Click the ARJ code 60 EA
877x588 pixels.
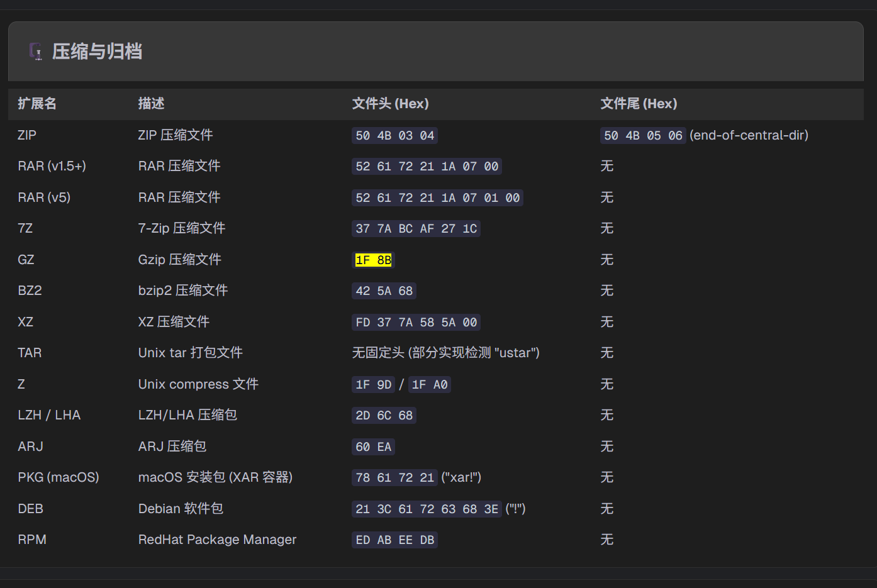click(x=373, y=447)
